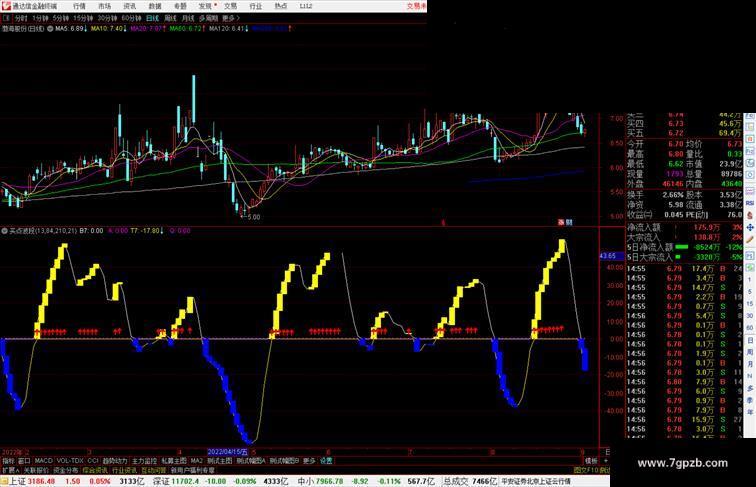Image resolution: width=756 pixels, height=487 pixels.
Task: Open the 市场 menu
Action: 104,6
